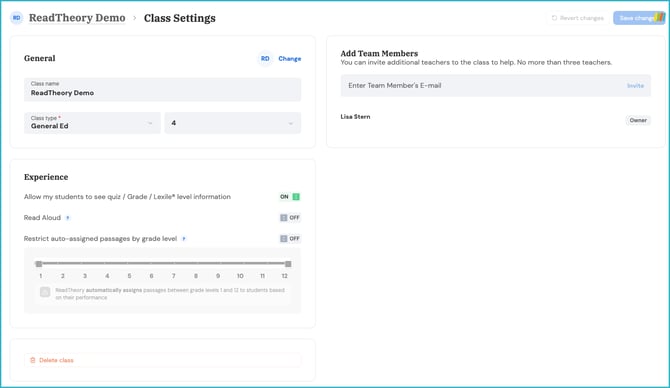Click the Experience section heading
This screenshot has height=388, width=670.
[46, 177]
